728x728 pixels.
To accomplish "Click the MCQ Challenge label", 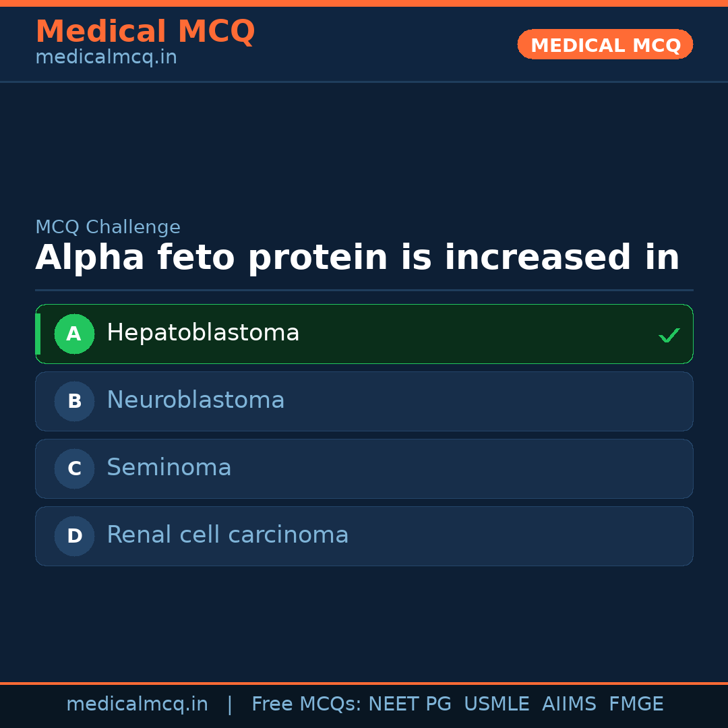I will [108, 228].
